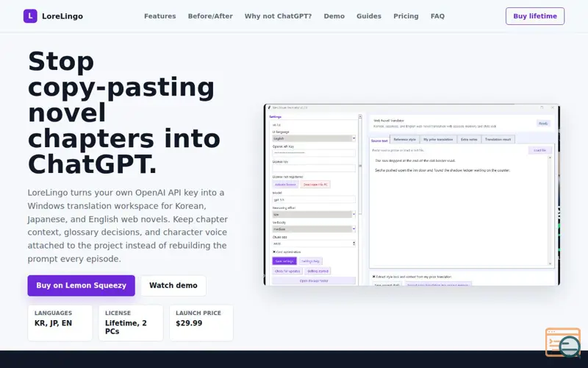Screen dimensions: 588x368
Task: Click the 'Load file' button
Action: coord(539,150)
